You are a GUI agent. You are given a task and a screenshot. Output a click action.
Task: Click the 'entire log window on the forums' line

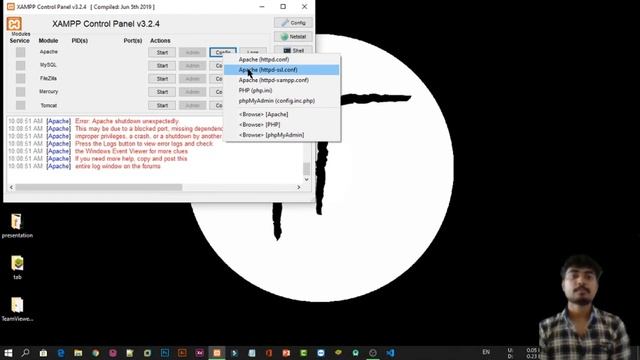(118, 166)
